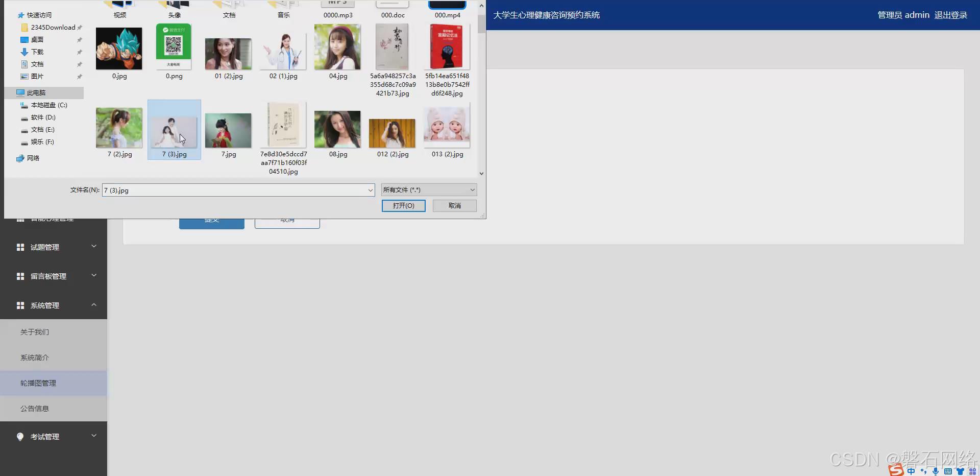Select the 08.jpg image file
The height and width of the screenshot is (476, 980).
337,129
